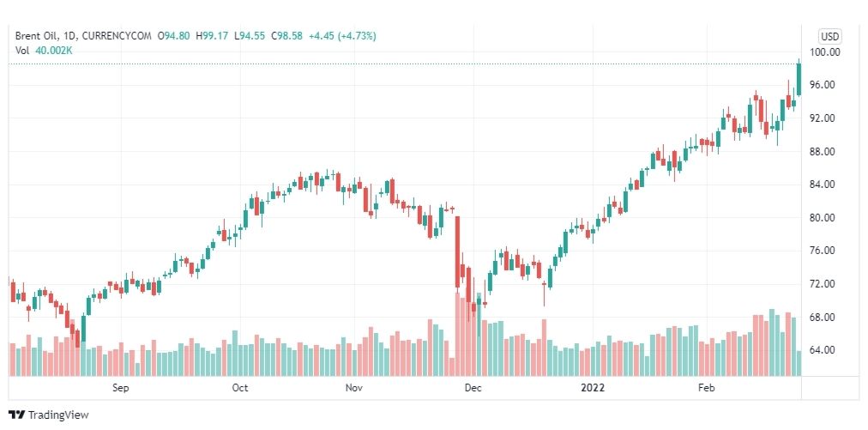Viewport: 868px width, 430px height.
Task: Select the Feb marker on time axis
Action: [x=707, y=388]
